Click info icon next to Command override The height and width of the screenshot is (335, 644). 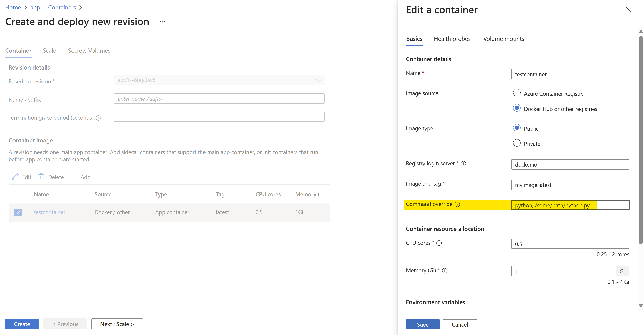pyautogui.click(x=457, y=204)
